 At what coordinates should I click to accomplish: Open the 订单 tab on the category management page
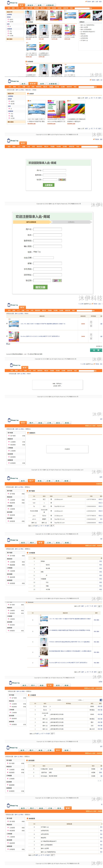pos(49,542)
